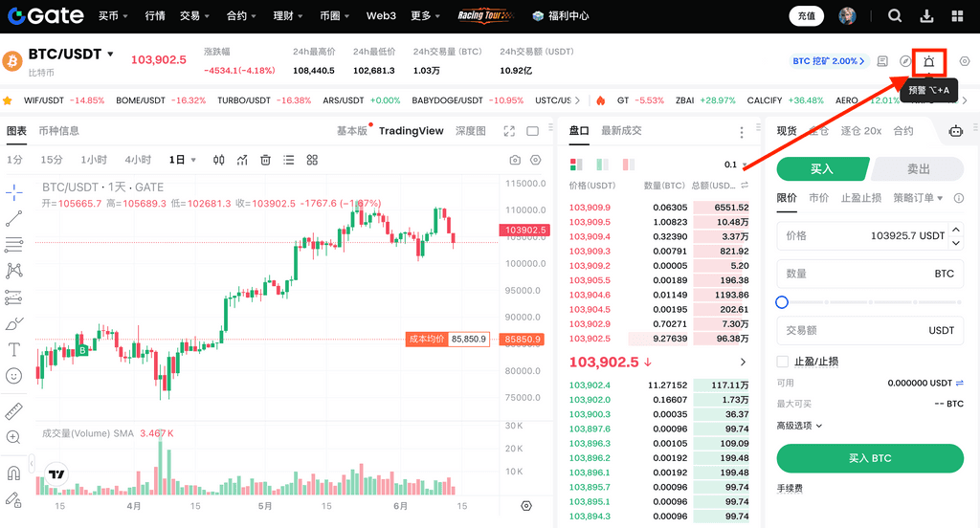Take chart screenshot with camera icon

click(x=515, y=160)
